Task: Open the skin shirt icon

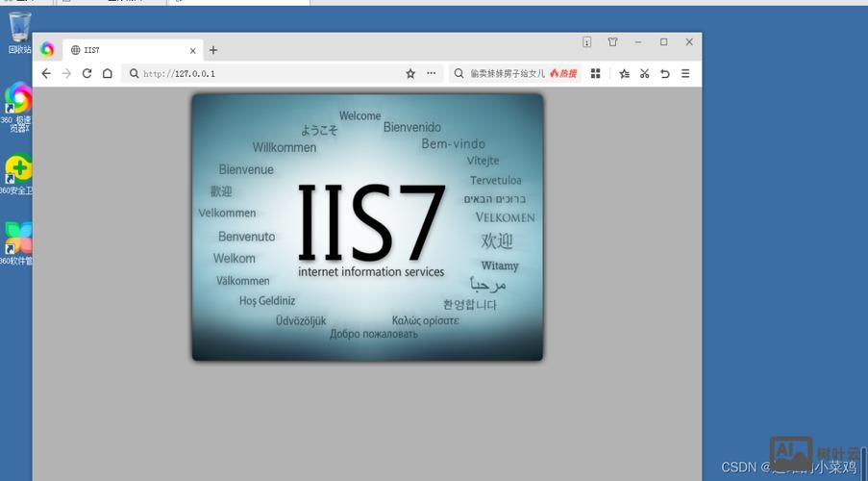Action: pyautogui.click(x=612, y=42)
